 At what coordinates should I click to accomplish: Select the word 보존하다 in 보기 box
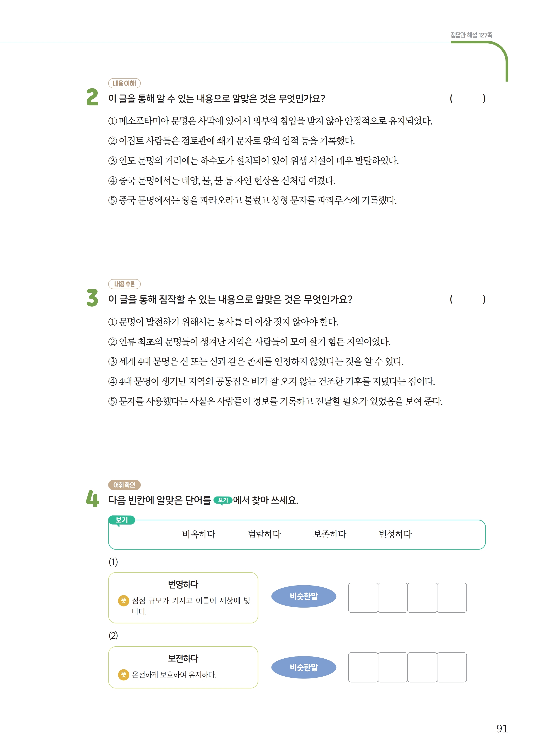click(330, 534)
